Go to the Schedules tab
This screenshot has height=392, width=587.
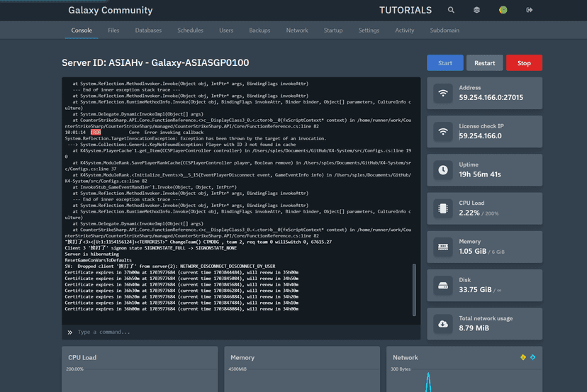coord(190,30)
